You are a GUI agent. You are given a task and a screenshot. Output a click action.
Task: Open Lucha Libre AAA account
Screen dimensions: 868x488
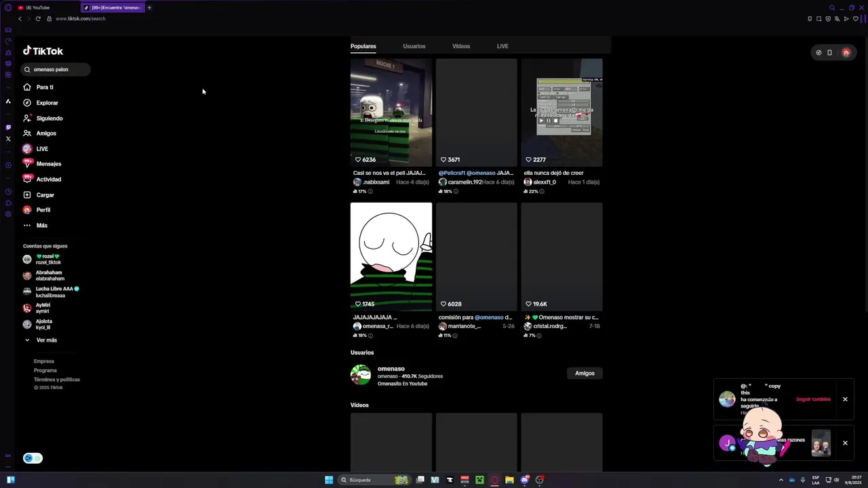click(x=51, y=291)
